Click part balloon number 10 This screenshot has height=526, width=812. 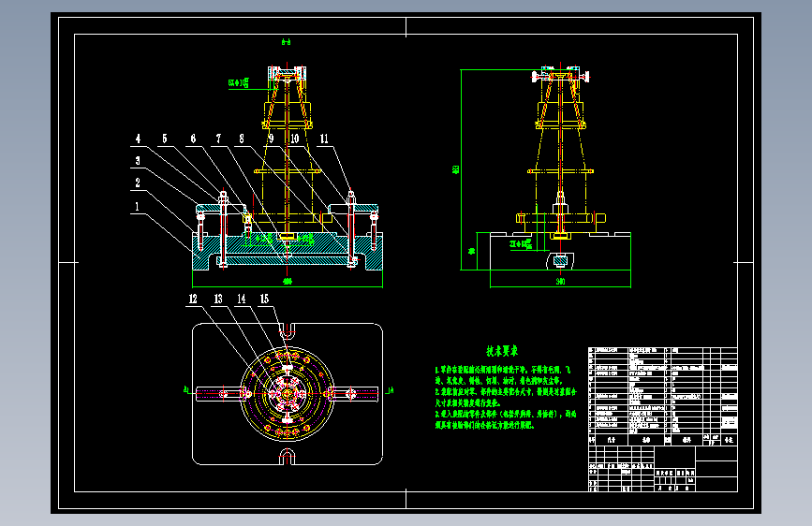coord(295,139)
